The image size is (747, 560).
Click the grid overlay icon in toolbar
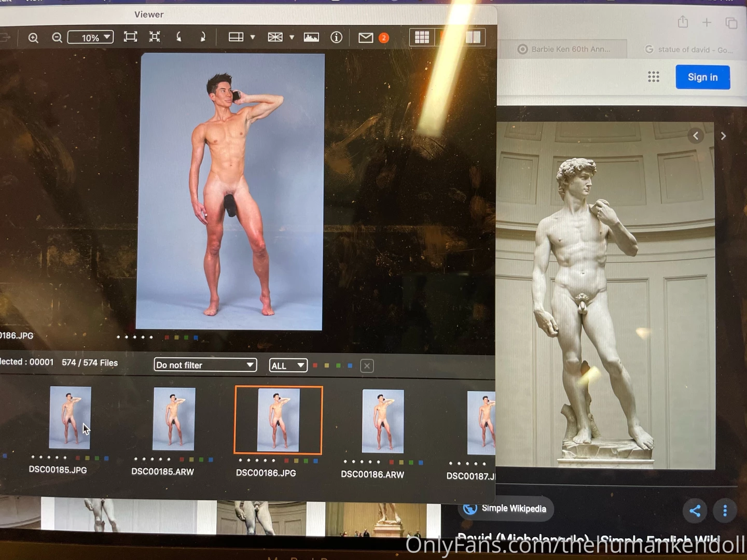pos(275,37)
